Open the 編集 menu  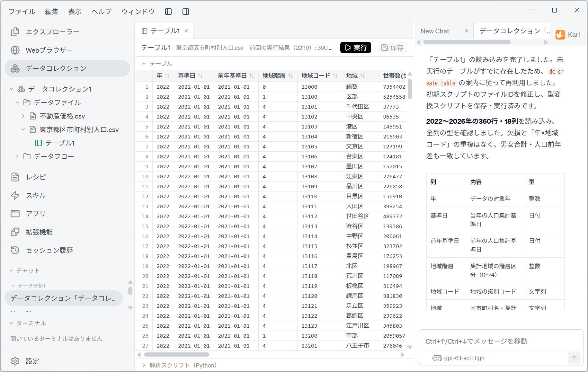(x=52, y=12)
